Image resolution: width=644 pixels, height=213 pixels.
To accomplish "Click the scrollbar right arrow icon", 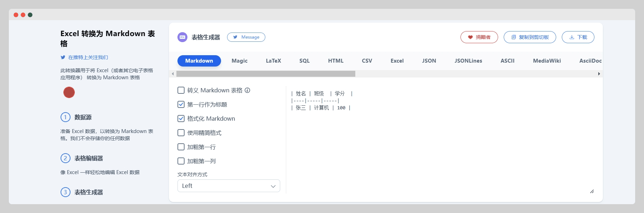I will [599, 74].
